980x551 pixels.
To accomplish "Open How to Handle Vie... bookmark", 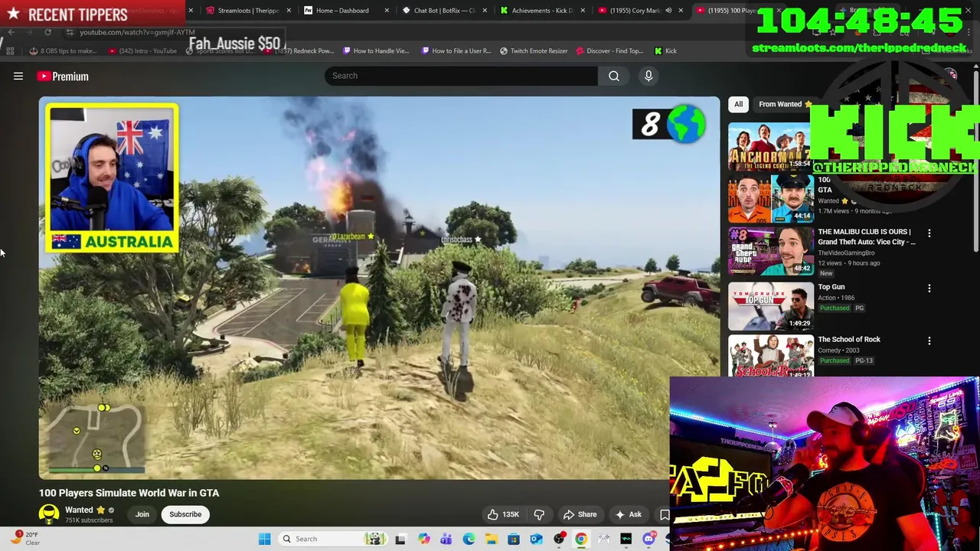I will click(376, 51).
